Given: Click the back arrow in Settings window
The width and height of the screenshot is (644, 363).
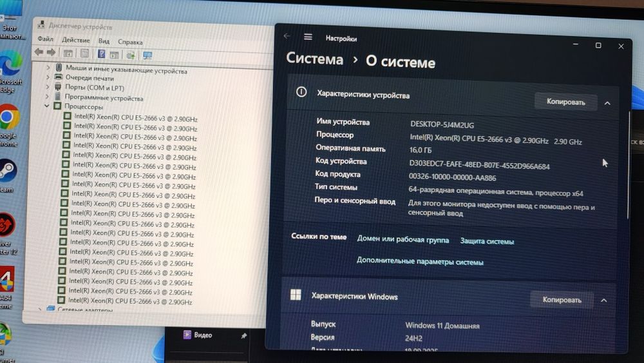Looking at the screenshot, I should (x=287, y=36).
